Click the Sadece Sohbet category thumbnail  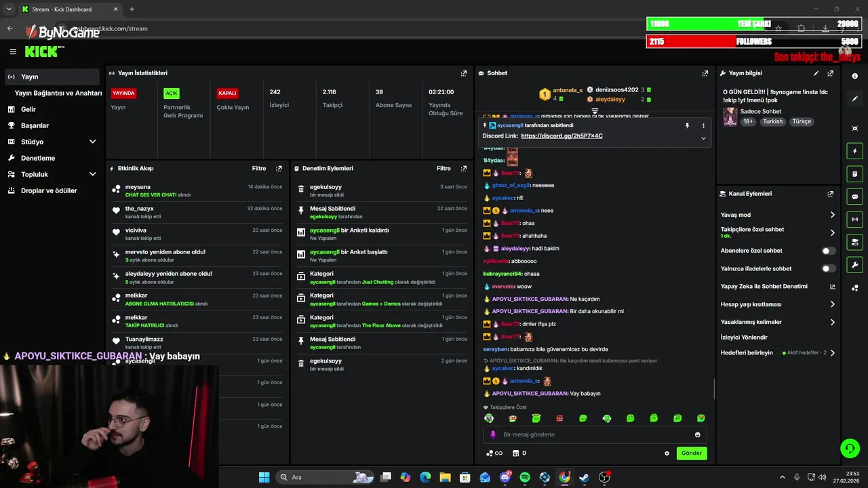(730, 117)
